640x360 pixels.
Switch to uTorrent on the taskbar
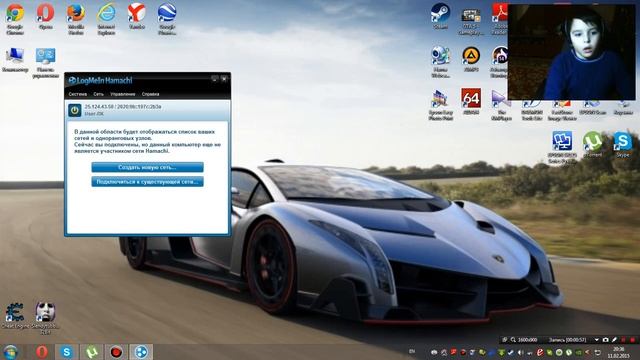91,352
